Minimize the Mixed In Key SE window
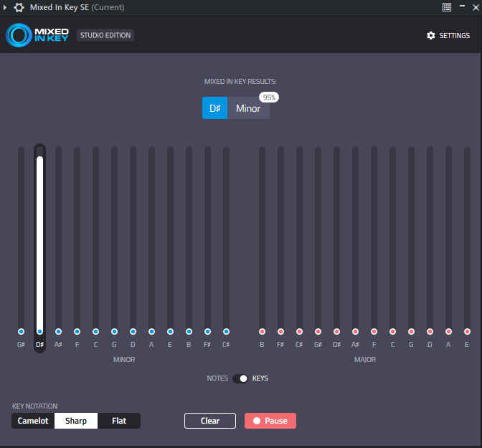Viewport: 482px width, 448px height. [462, 6]
